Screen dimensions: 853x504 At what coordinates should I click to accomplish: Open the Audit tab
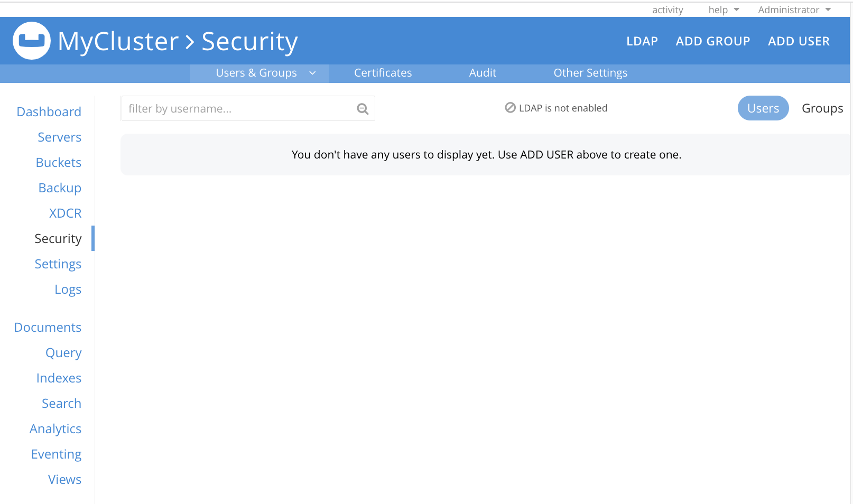482,73
